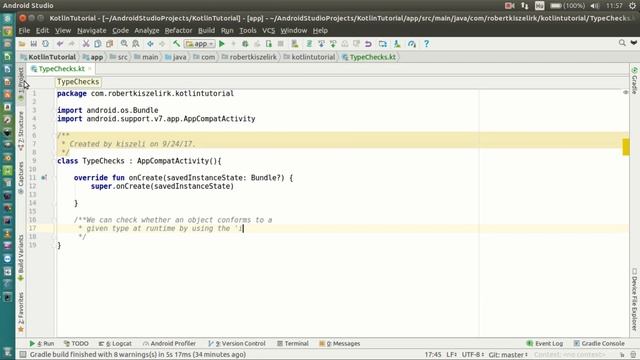
Task: Click the Git: master branch selector
Action: [508, 355]
